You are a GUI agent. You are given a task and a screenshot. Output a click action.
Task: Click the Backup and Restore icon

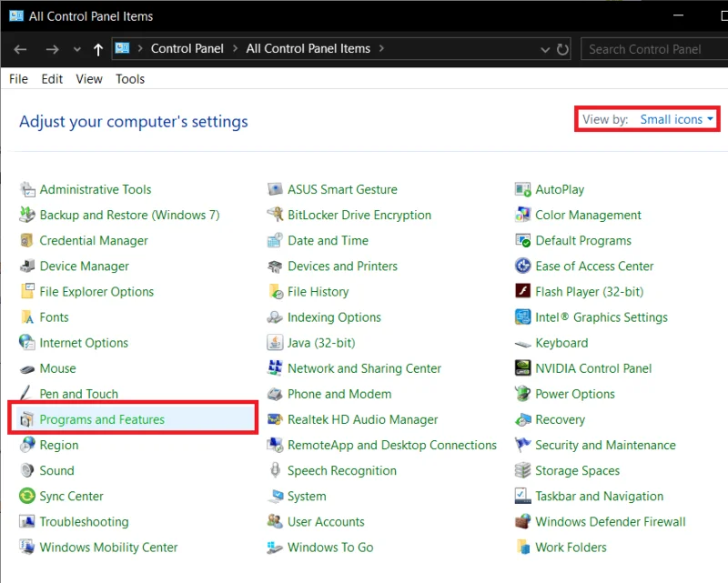point(27,215)
